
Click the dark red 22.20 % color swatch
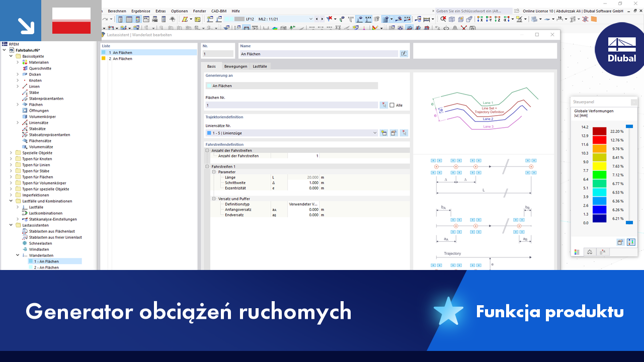coord(599,131)
